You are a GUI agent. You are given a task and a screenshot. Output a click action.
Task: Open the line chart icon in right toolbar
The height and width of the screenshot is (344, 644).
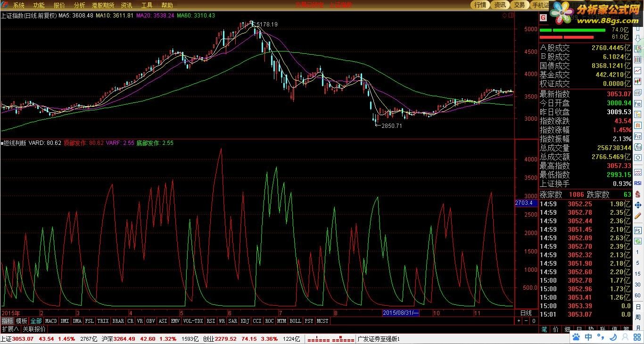(638, 71)
